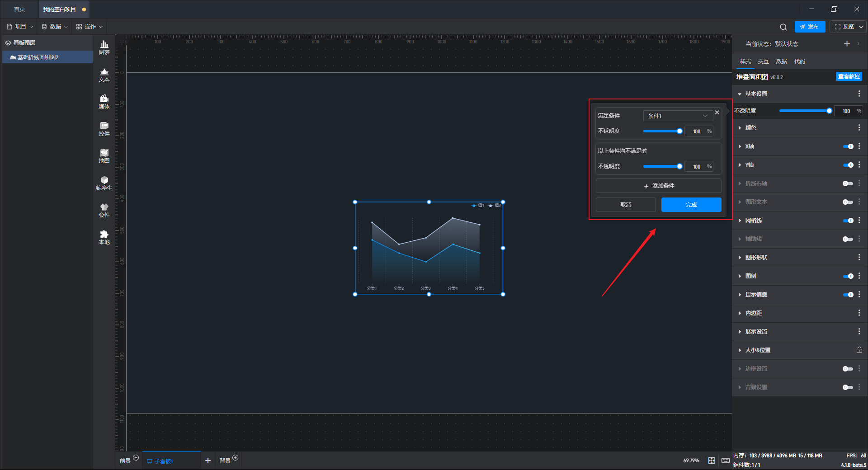Toggle the 提示信息 switch
Image resolution: width=868 pixels, height=470 pixels.
[x=848, y=295]
